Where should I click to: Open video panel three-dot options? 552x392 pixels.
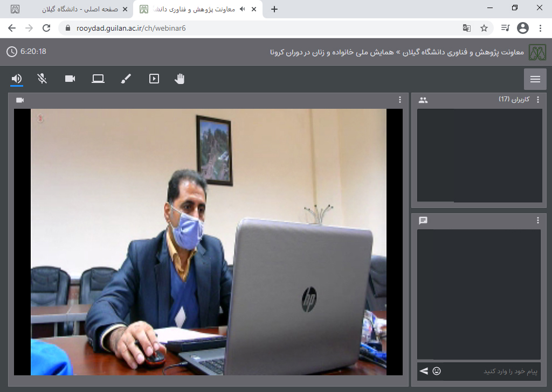(x=399, y=100)
